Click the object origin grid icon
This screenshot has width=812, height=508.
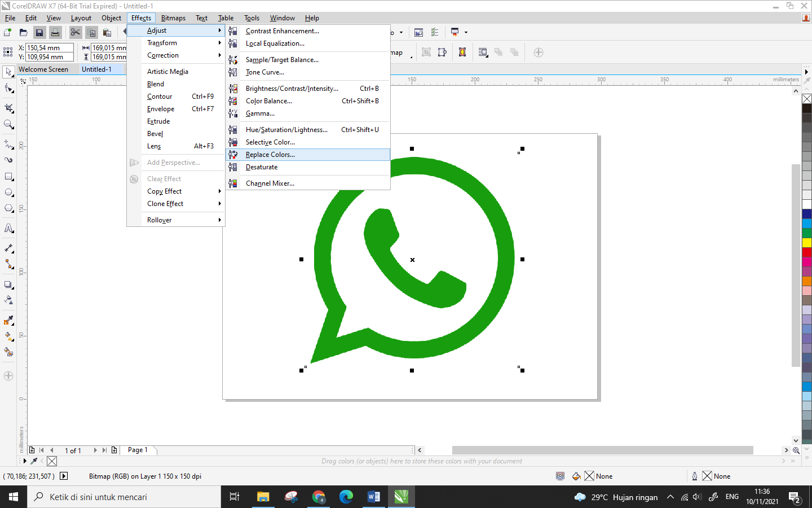tap(8, 52)
